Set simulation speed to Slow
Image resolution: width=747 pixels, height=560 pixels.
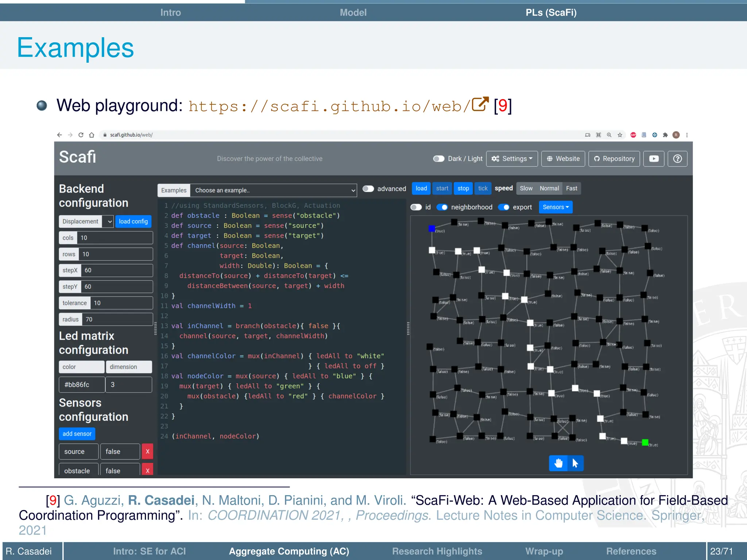526,188
